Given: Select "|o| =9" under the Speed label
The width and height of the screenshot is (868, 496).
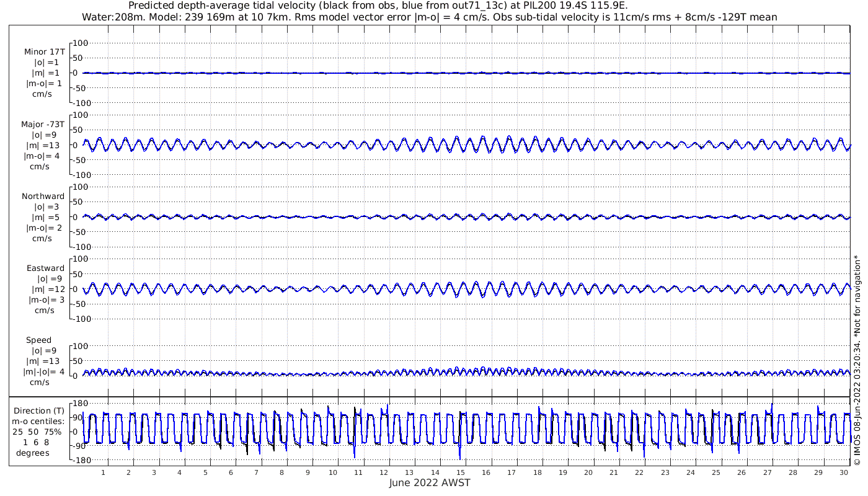Looking at the screenshot, I should (45, 350).
